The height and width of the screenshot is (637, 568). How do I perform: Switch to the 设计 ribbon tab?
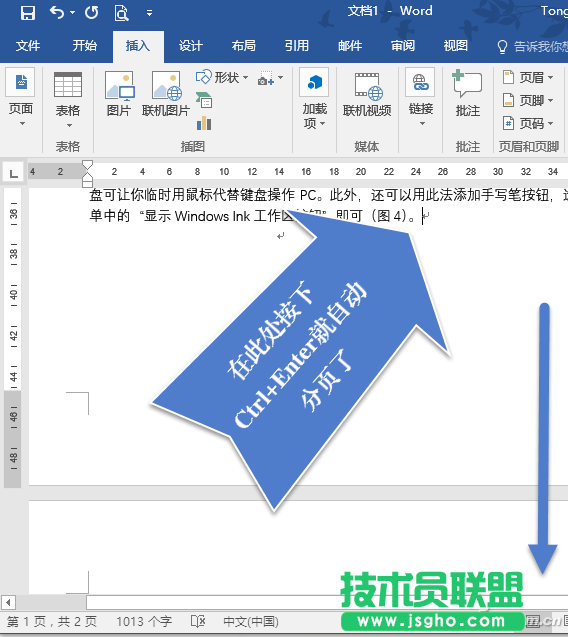(x=191, y=46)
